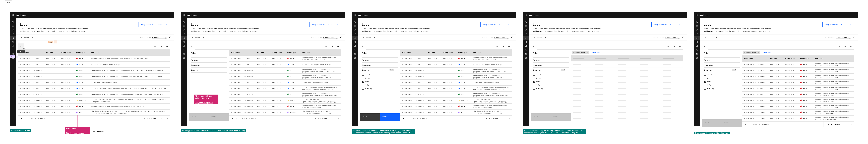Open 'Storybook component' link in Filter panel note
Viewport: 868px width, 144px height.
(x=204, y=103)
